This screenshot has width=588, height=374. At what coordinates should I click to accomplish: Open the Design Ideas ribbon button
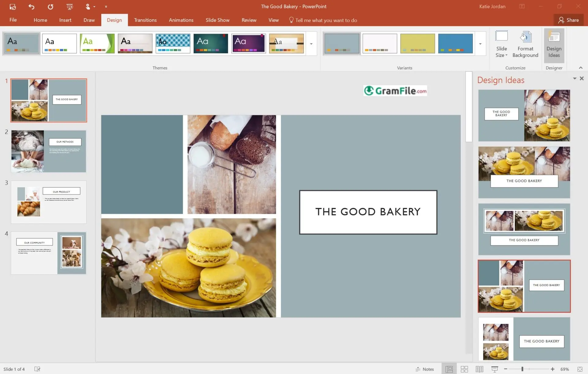coord(554,45)
